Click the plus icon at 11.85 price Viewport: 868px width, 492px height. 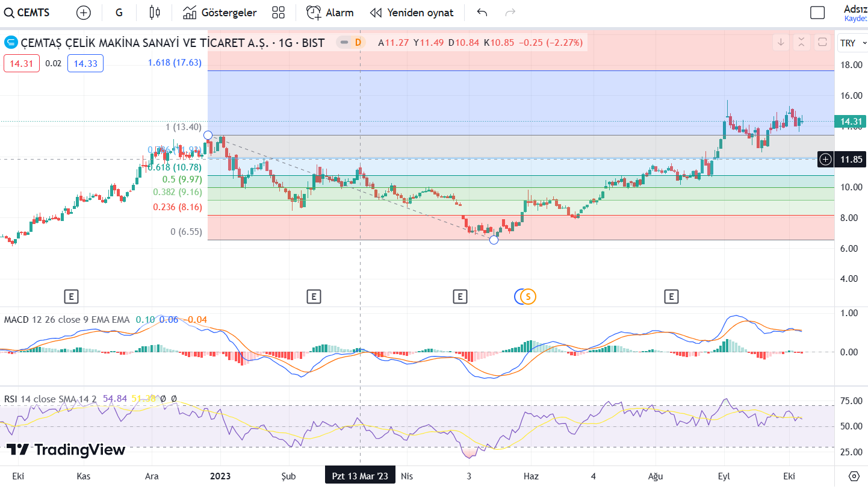coord(825,160)
